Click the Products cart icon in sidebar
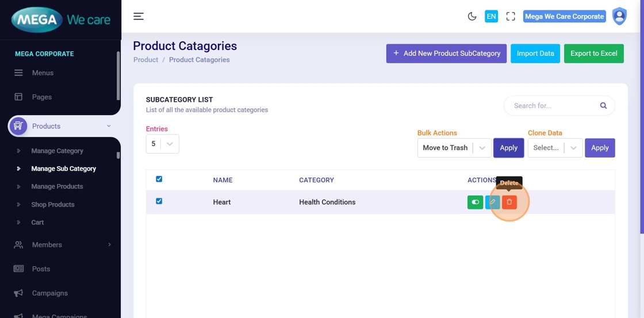 [x=18, y=126]
